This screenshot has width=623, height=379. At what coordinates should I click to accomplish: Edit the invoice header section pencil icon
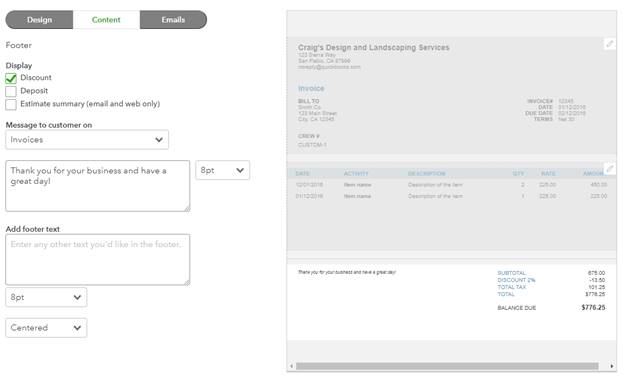609,43
